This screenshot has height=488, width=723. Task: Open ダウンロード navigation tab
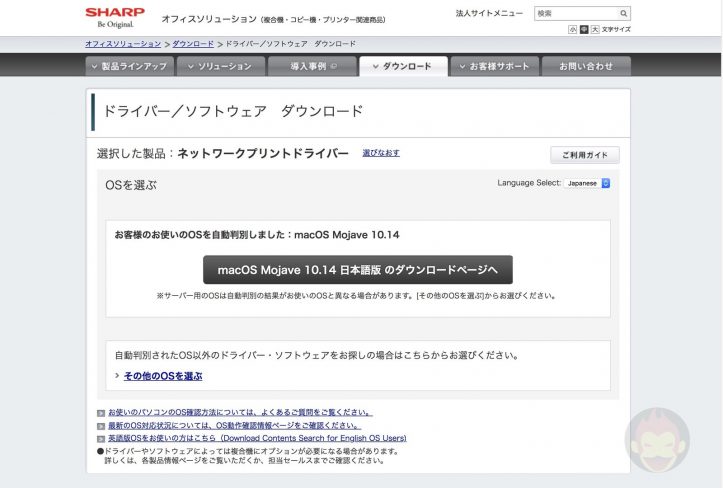click(403, 66)
